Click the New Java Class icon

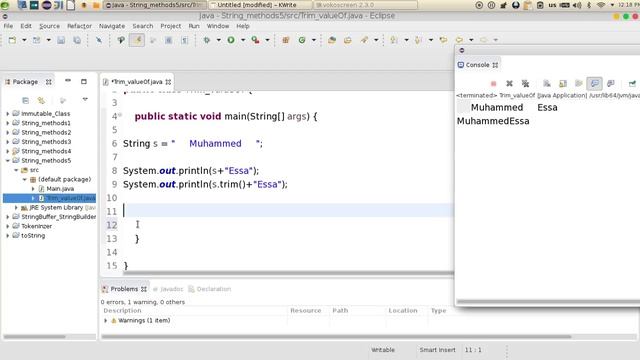tap(302, 40)
